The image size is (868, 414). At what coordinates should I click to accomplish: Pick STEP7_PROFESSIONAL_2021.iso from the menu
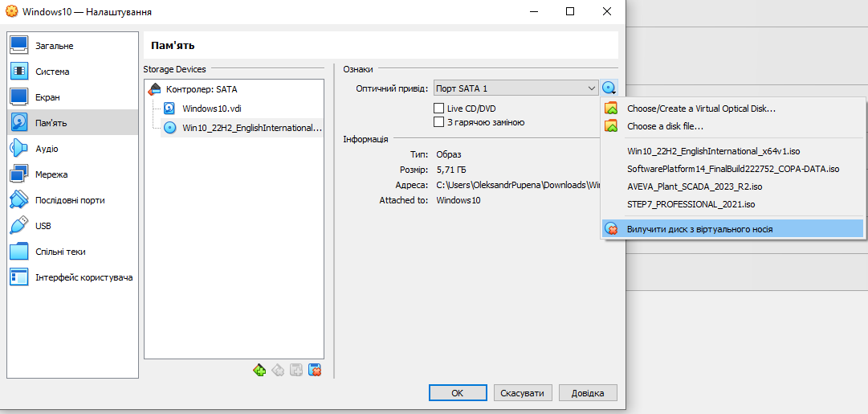click(x=732, y=204)
